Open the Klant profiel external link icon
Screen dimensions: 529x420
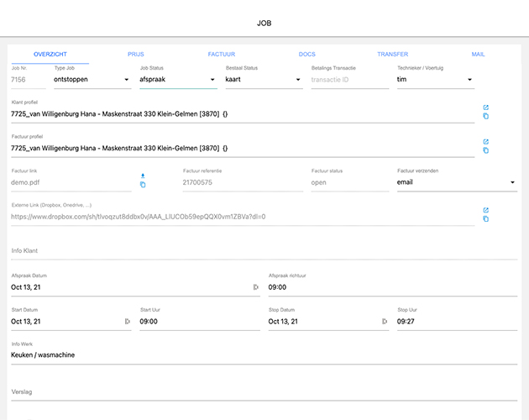486,108
